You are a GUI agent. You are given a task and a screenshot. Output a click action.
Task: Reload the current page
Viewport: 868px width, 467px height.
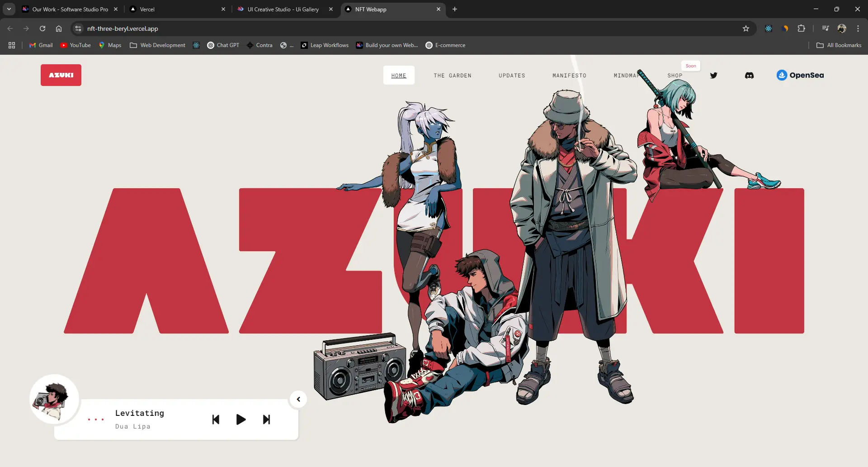coord(42,29)
